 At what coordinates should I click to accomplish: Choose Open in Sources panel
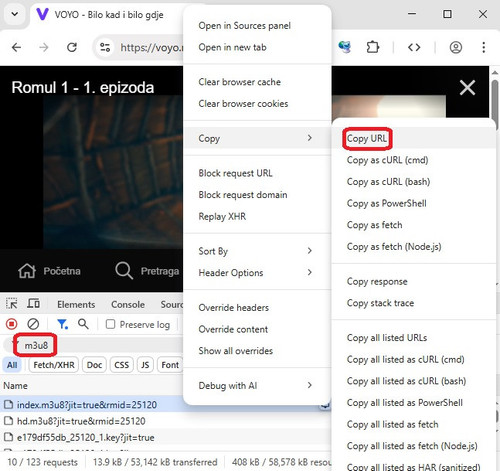tap(257, 26)
